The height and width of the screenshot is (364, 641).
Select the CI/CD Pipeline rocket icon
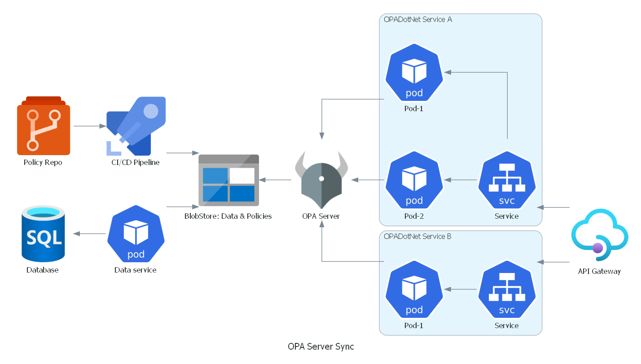(136, 126)
